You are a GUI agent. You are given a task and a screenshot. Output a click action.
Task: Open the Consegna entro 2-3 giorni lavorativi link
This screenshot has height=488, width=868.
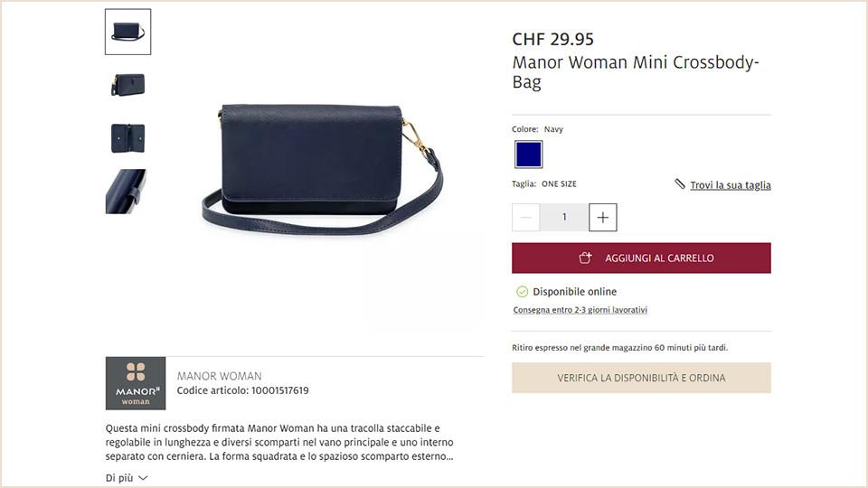pyautogui.click(x=580, y=310)
